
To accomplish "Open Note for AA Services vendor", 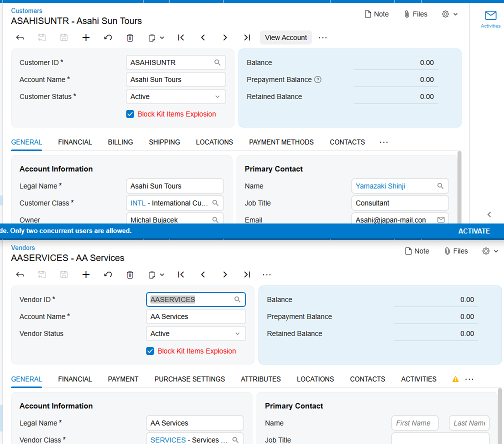I will point(417,251).
